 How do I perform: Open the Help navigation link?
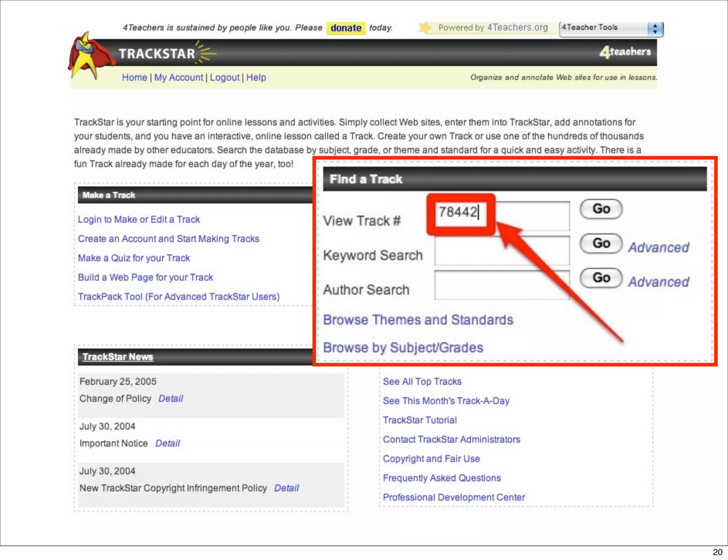point(256,77)
